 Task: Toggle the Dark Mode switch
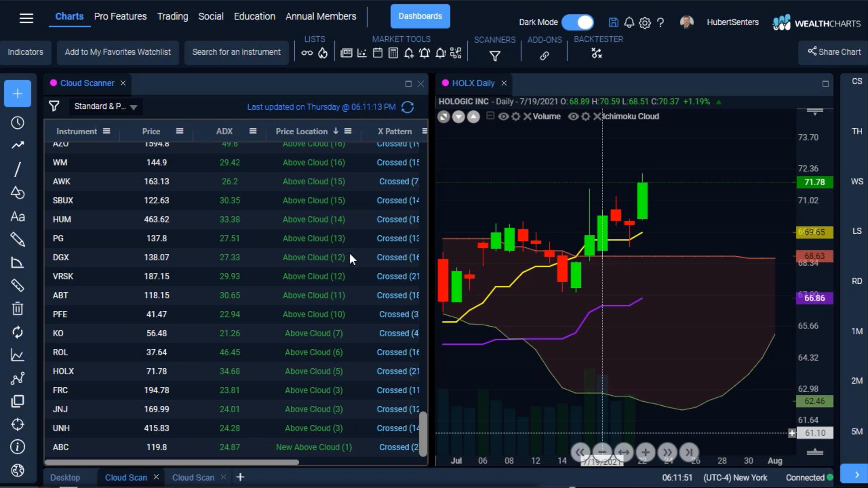pos(578,22)
